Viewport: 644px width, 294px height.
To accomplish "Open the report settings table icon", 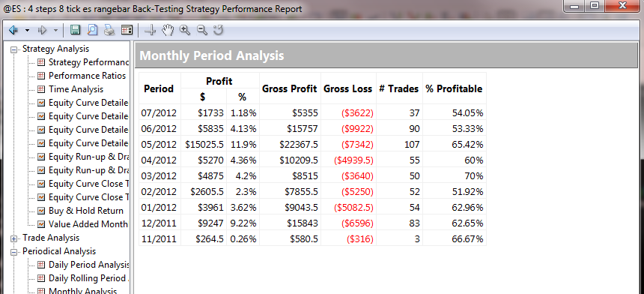I will [127, 29].
